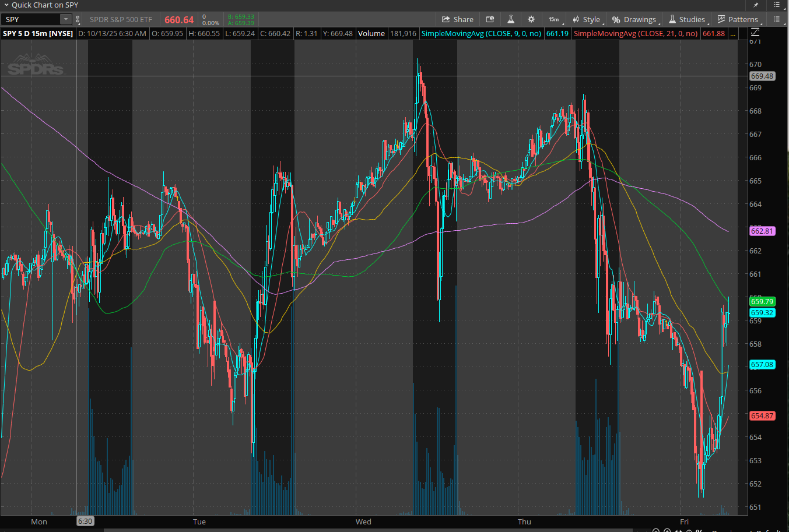789x532 pixels.
Task: Click the 666 price axis label
Action: click(x=755, y=158)
